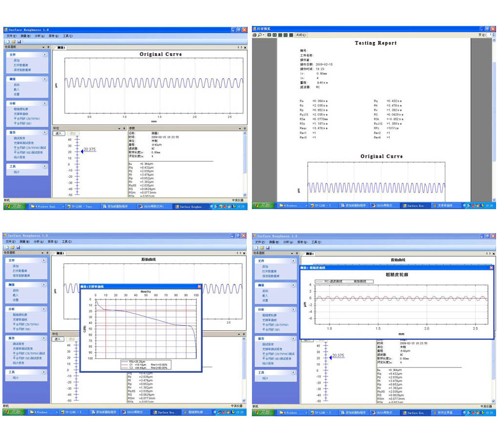This screenshot has height=448, width=500.
Task: Select single-page view icon in print preview
Action: (x=270, y=35)
